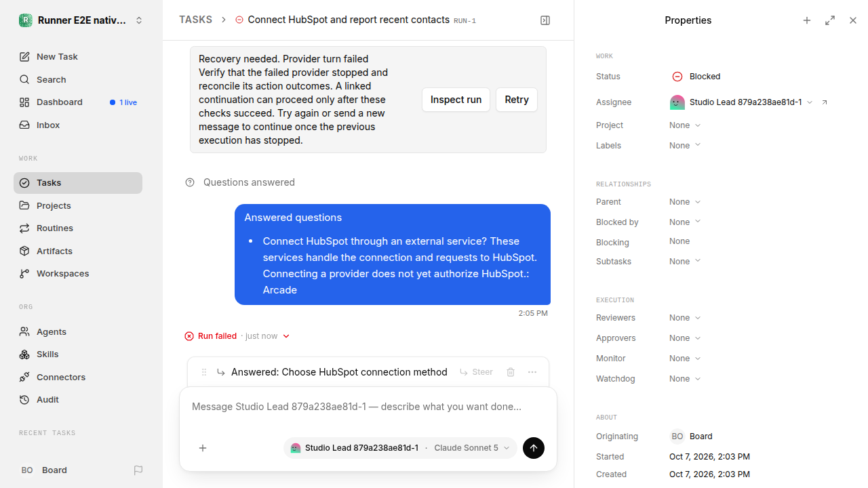
Task: Create a New Task from sidebar
Action: [78, 57]
